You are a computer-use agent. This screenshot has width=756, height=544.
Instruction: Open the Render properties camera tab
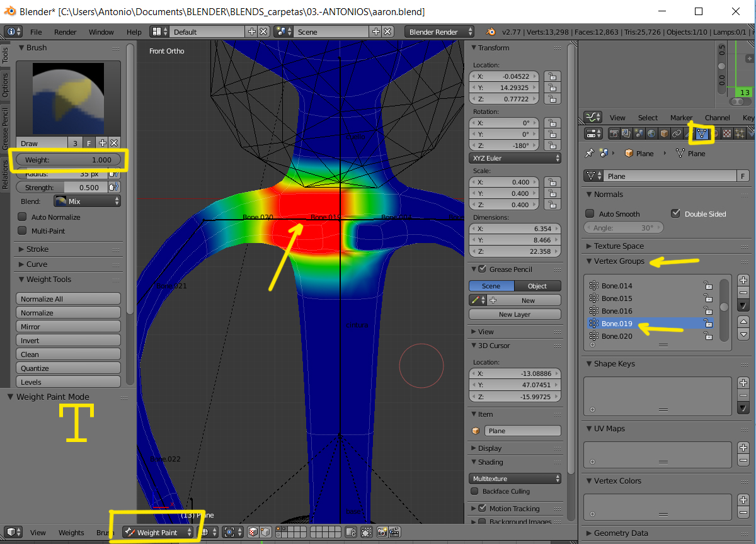pyautogui.click(x=614, y=133)
